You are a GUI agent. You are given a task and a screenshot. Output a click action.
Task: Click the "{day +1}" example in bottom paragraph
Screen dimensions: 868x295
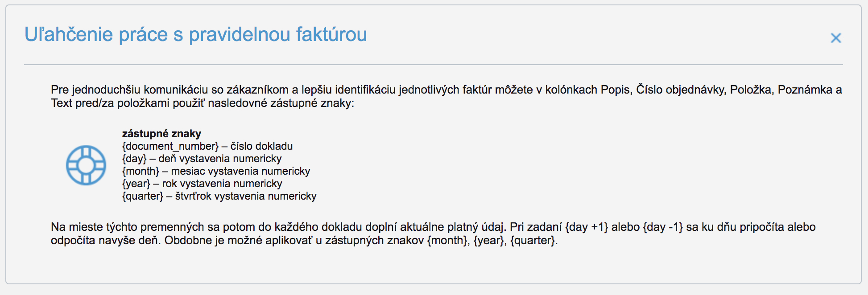coord(586,227)
